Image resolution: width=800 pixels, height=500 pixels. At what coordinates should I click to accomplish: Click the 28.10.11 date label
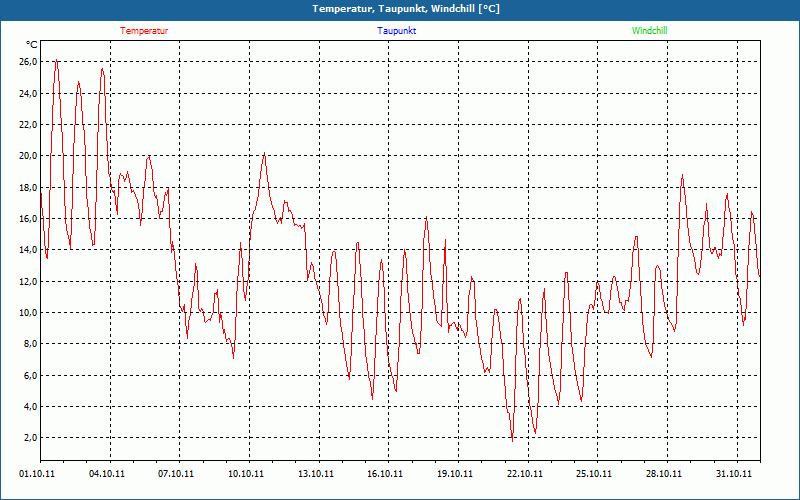(x=664, y=473)
